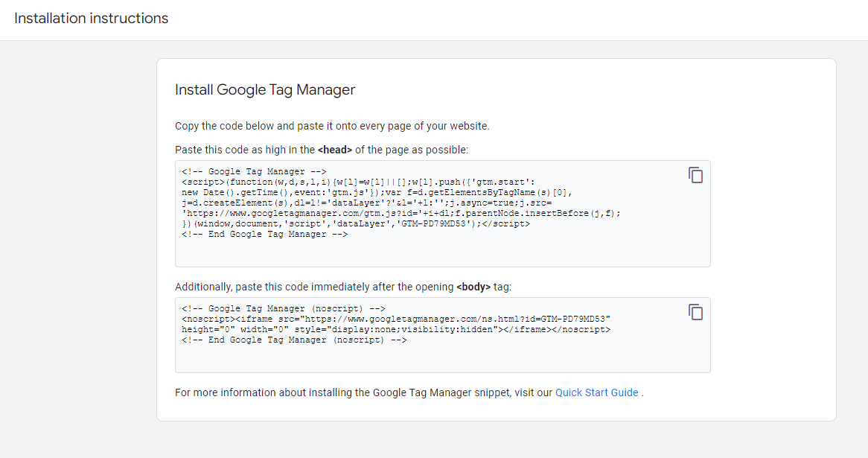Click the "<!-- End Google Tag Manager -->" comment line
Screen dimensions: 868x458
[x=264, y=234]
